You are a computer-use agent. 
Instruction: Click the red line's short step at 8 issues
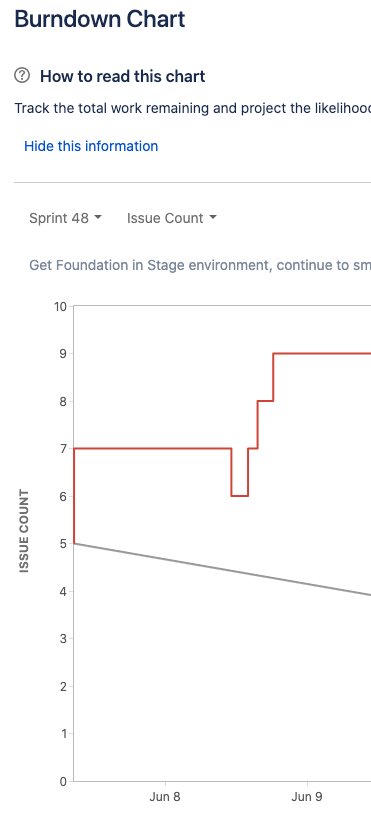click(x=265, y=401)
